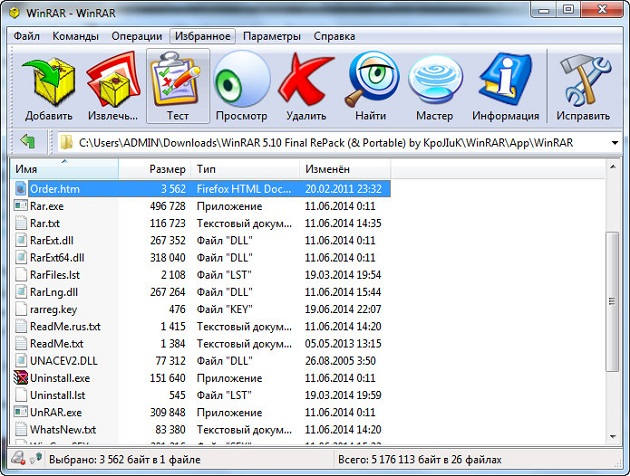Select the ReadMe.txt file
Screen dimensions: 630x476
pos(57,343)
